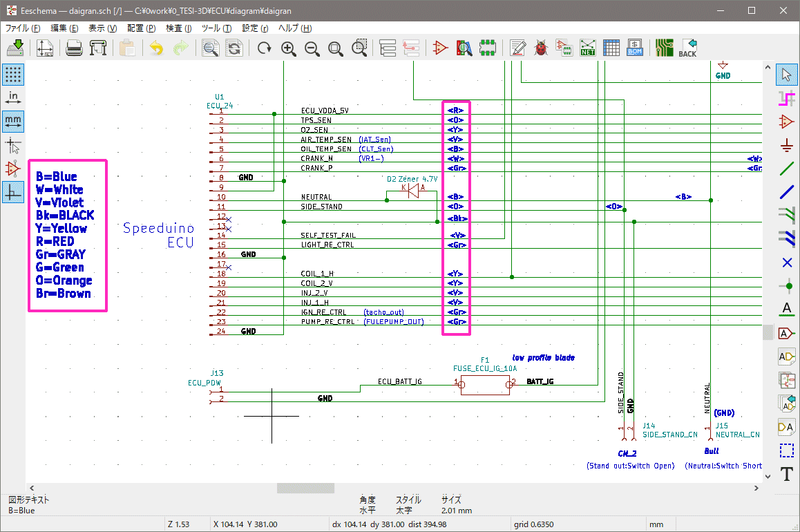
Task: Toggle grid visibility
Action: pyautogui.click(x=12, y=75)
